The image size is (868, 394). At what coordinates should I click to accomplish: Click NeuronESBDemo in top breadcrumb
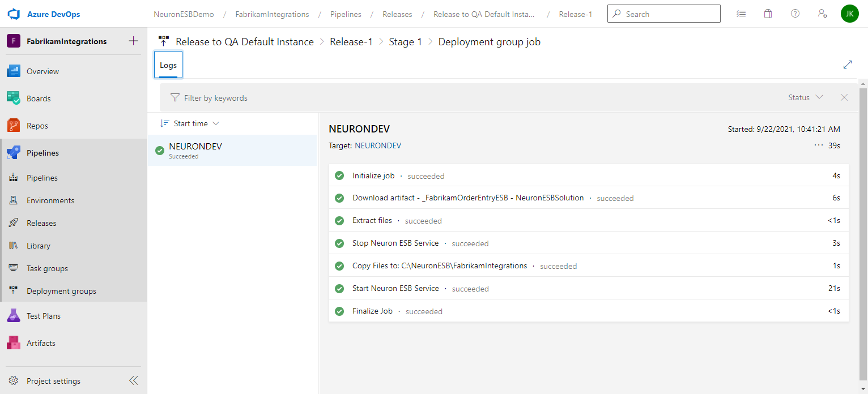tap(184, 14)
